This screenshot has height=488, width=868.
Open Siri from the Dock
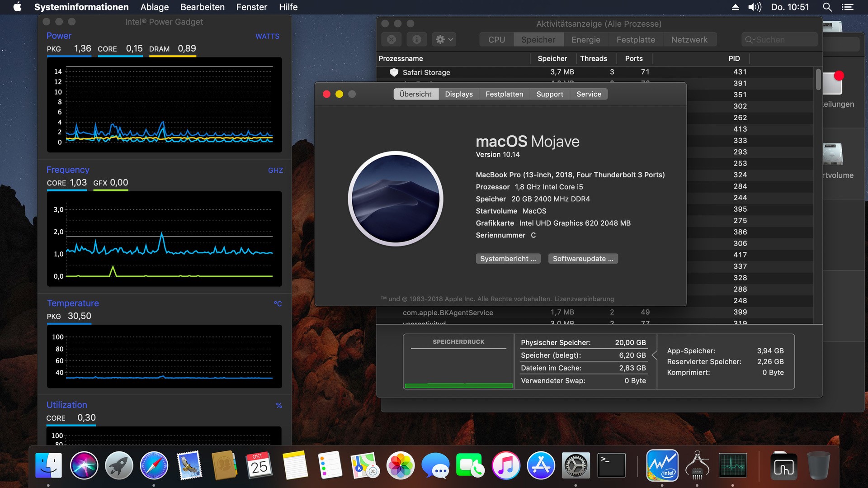tap(84, 465)
